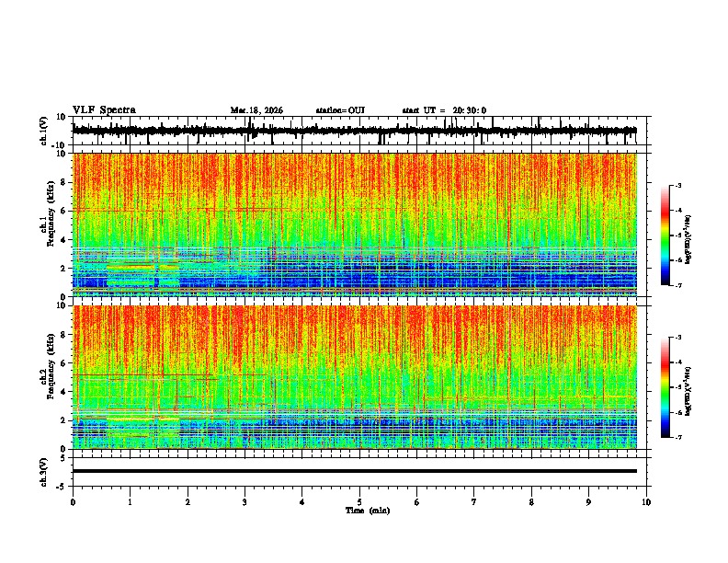728x563 pixels.
Task: Click the ch.1 spectrogram color scale bar
Action: 665,236
